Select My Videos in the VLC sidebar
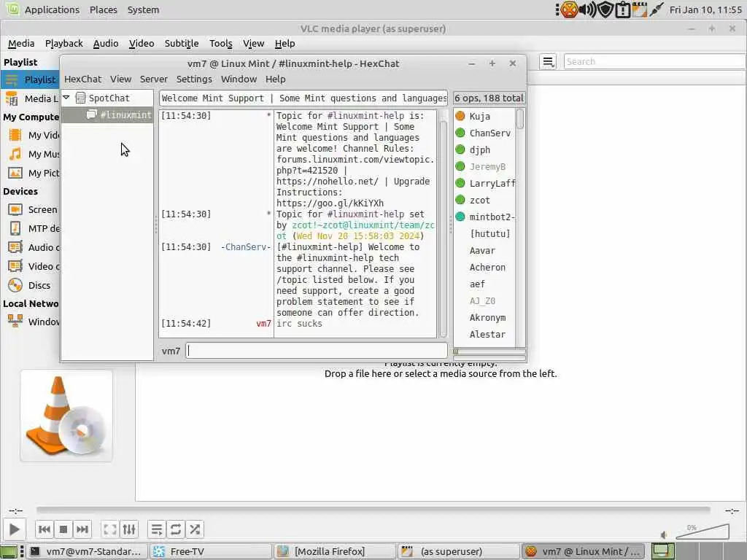The height and width of the screenshot is (560, 747). (x=33, y=135)
